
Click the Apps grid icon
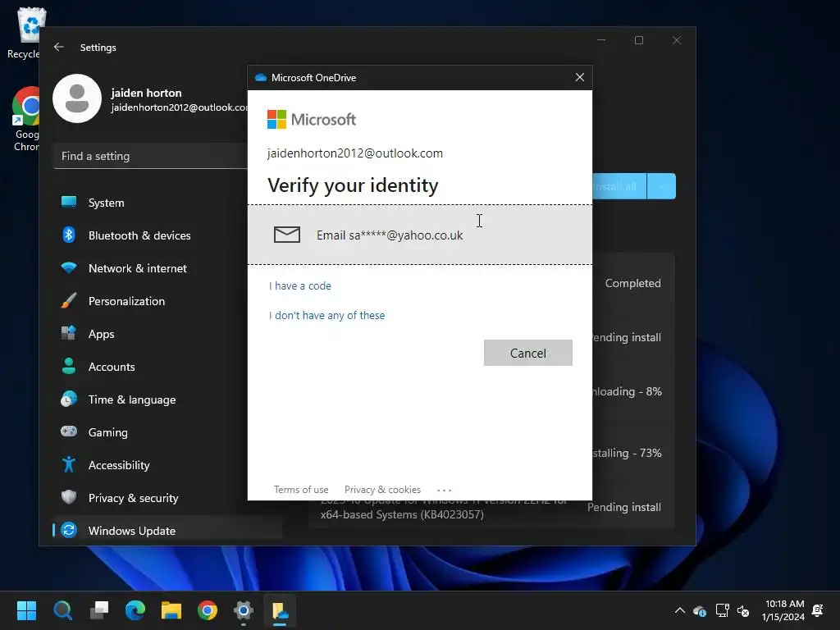69,333
